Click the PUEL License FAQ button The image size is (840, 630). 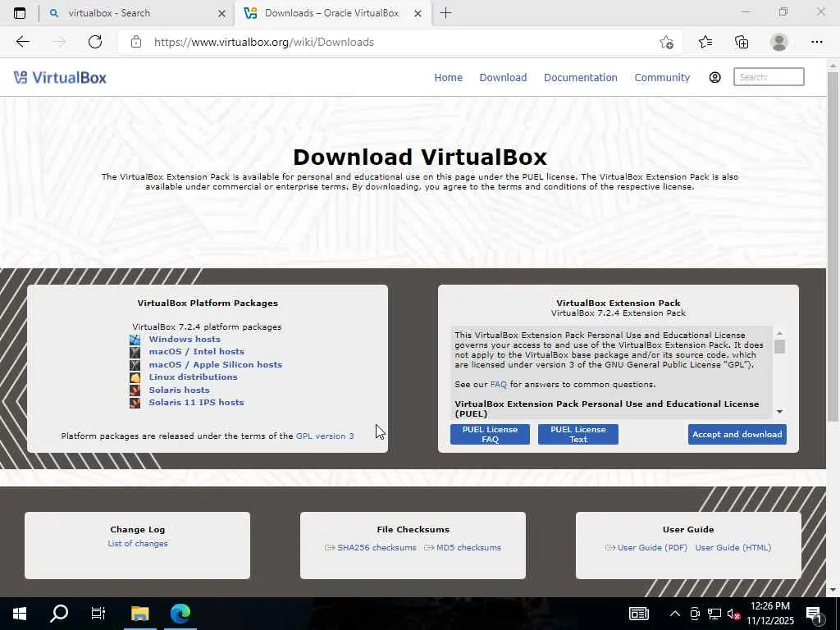(x=490, y=435)
